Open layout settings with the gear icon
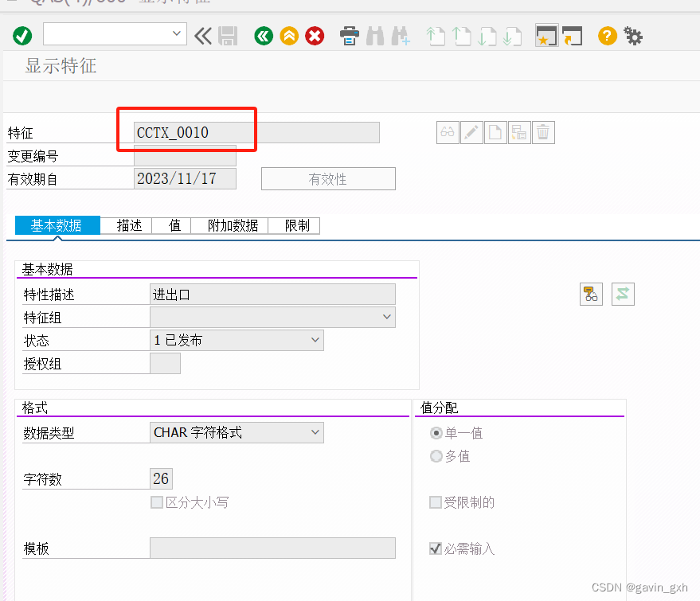 (x=633, y=36)
